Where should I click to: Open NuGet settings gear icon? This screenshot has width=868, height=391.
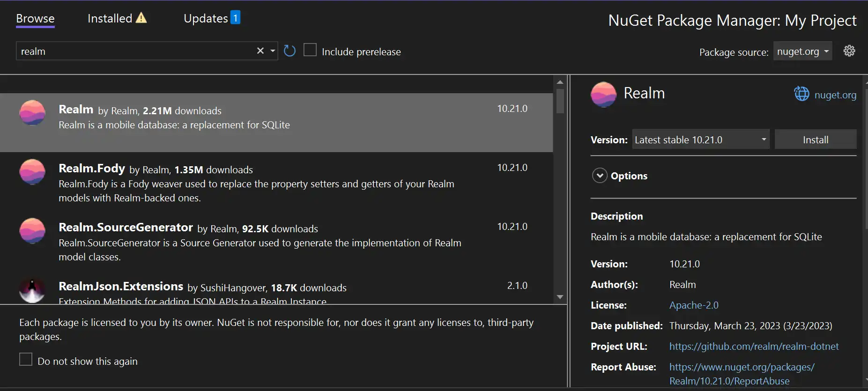pos(849,51)
